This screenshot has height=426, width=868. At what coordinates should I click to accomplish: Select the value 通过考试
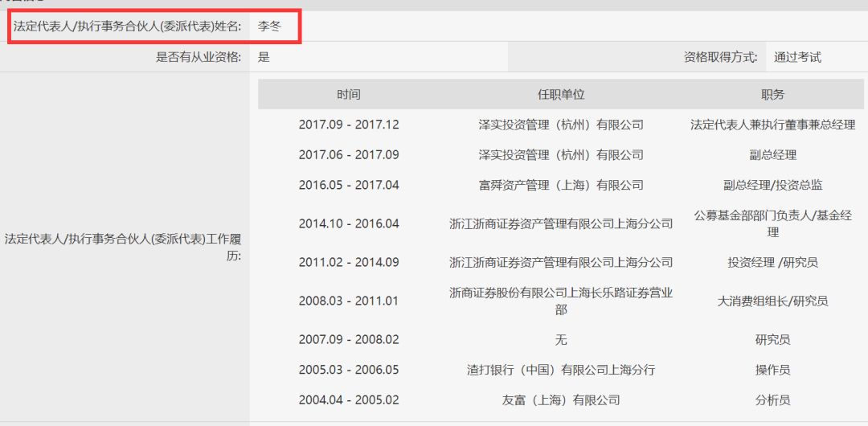798,56
